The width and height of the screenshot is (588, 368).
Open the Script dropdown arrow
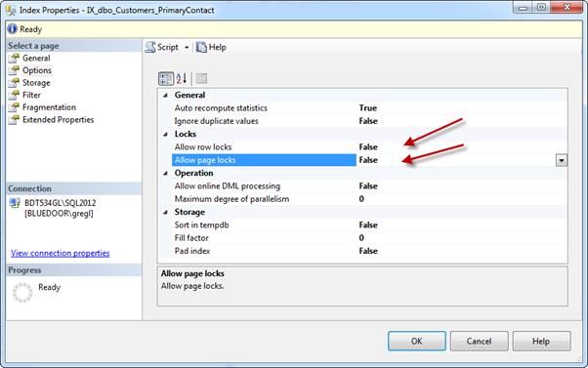(x=187, y=48)
